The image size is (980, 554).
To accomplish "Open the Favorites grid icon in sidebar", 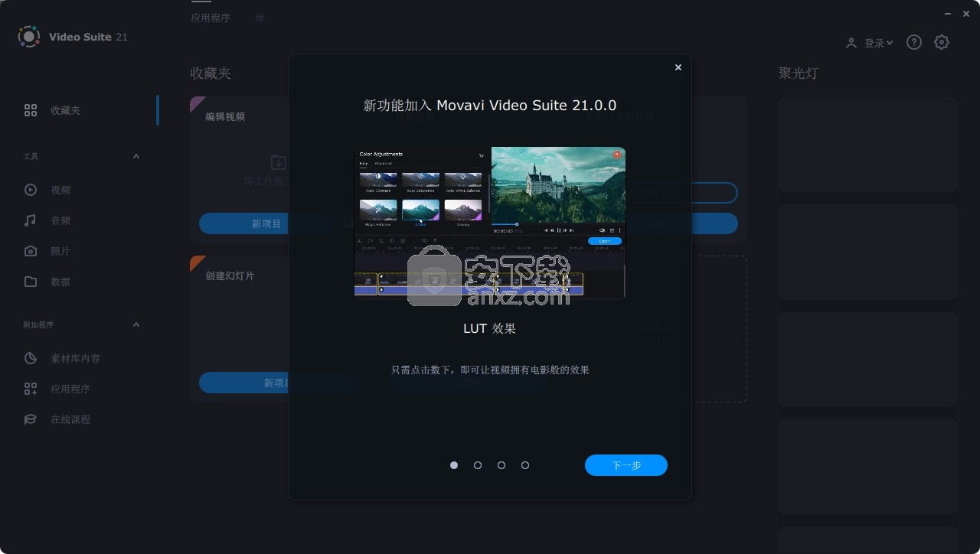I will 31,110.
